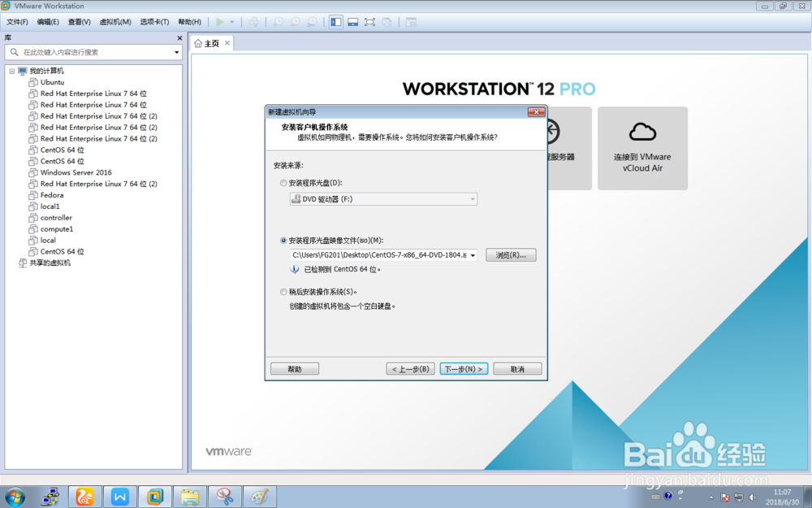Show hidden system tray icons arrow
This screenshot has width=812, height=508.
[711, 497]
